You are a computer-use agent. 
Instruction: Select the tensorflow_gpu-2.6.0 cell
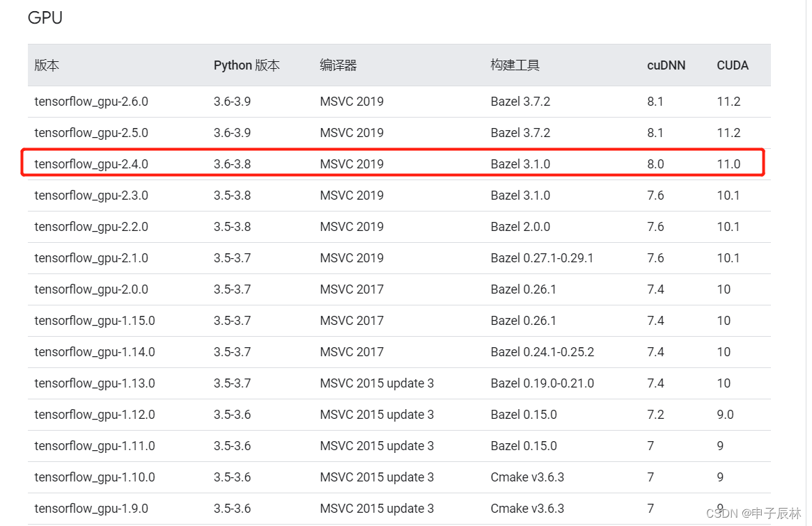point(91,102)
